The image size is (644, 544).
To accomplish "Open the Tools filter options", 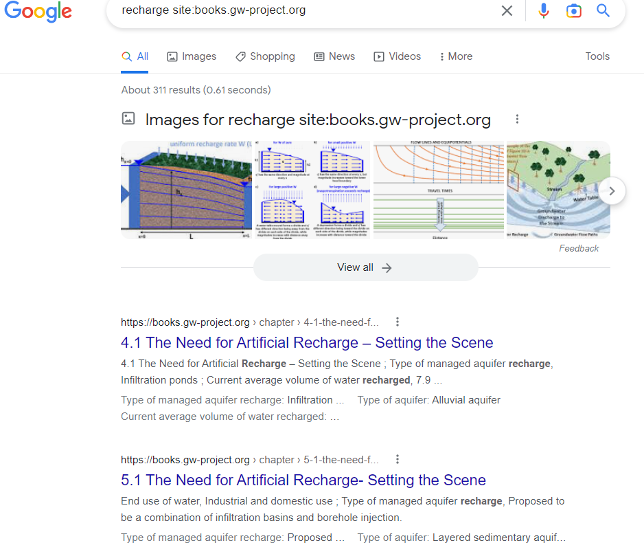I will click(597, 57).
